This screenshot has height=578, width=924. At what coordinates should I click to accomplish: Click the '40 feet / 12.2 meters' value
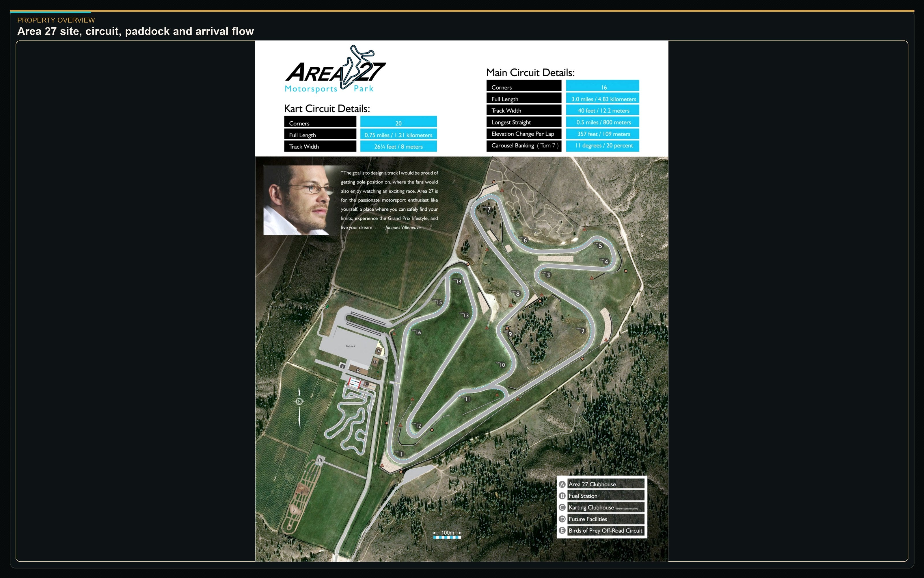pyautogui.click(x=604, y=110)
